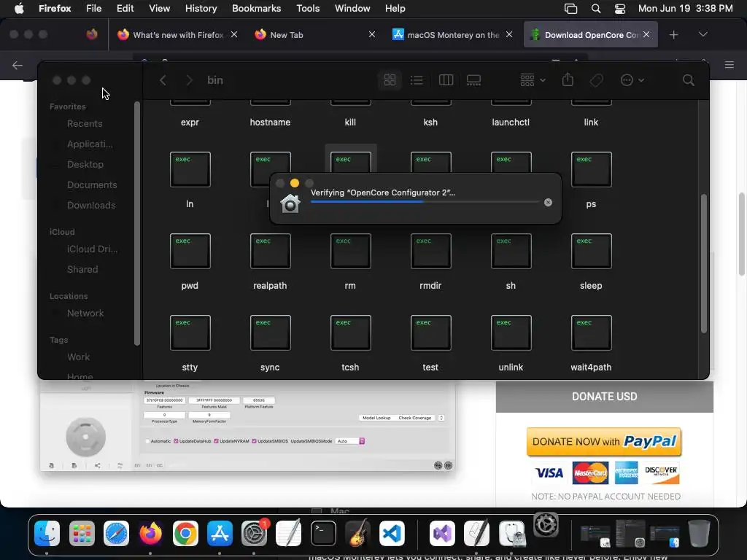Select the sleep exec file
This screenshot has width=747, height=560.
(591, 252)
